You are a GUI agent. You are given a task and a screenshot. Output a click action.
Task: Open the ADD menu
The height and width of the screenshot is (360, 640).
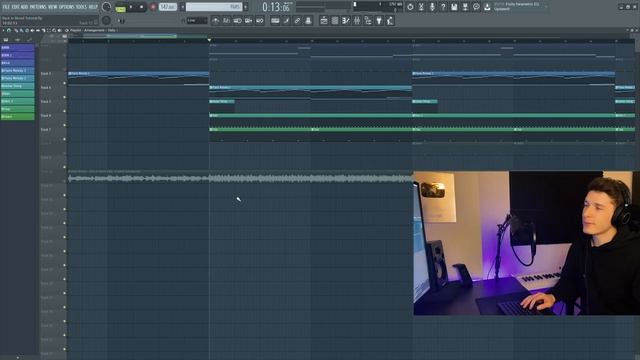24,7
